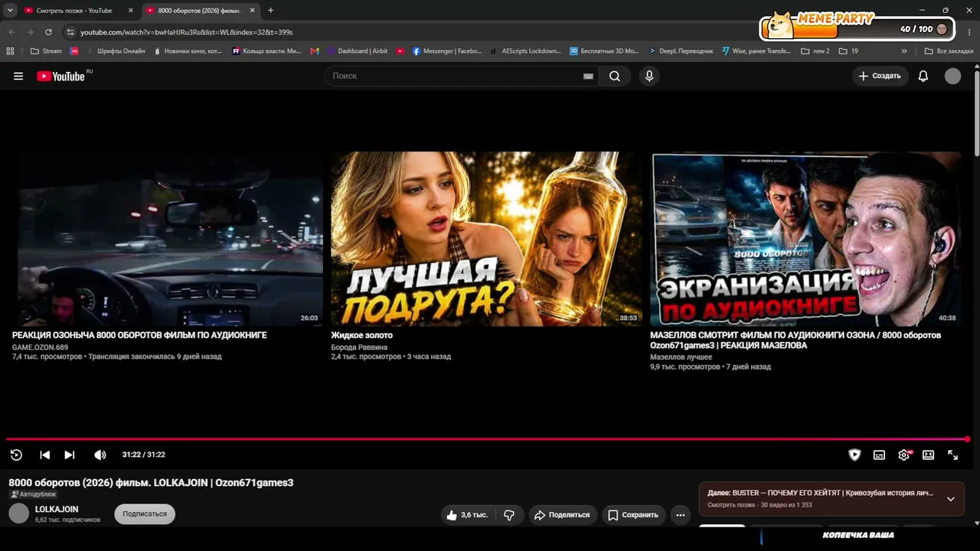Open the new 2 bookmarks folder
This screenshot has width=980, height=551.
click(815, 51)
